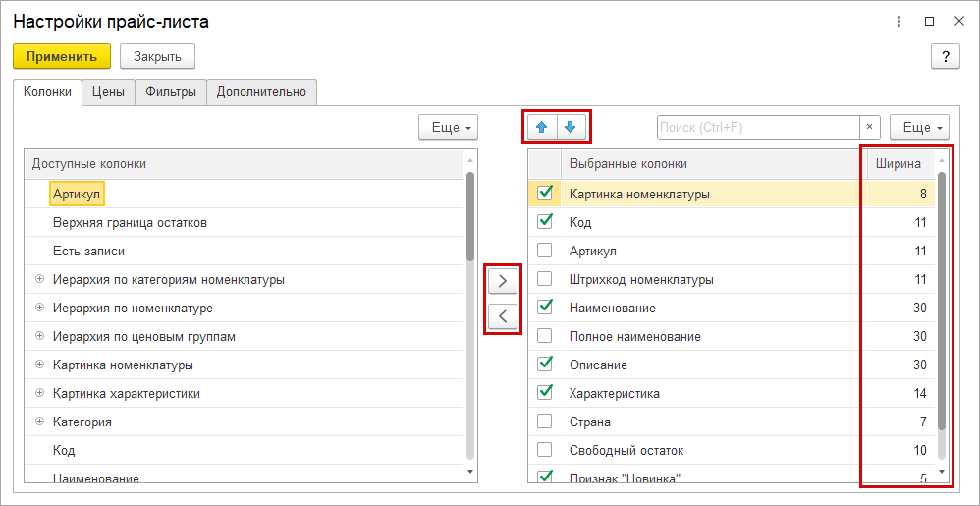Expand Иерархия по номенклатуре tree node
The image size is (980, 506).
tap(40, 308)
